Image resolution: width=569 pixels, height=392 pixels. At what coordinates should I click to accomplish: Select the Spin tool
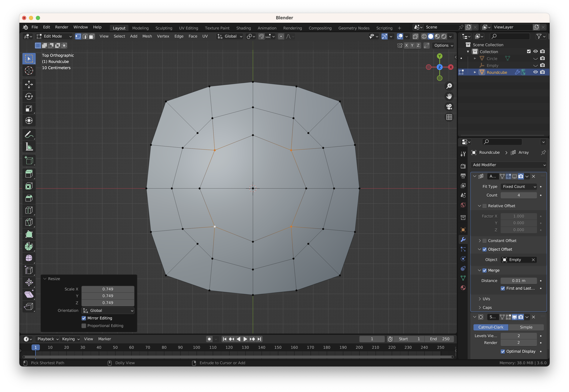tap(29, 246)
